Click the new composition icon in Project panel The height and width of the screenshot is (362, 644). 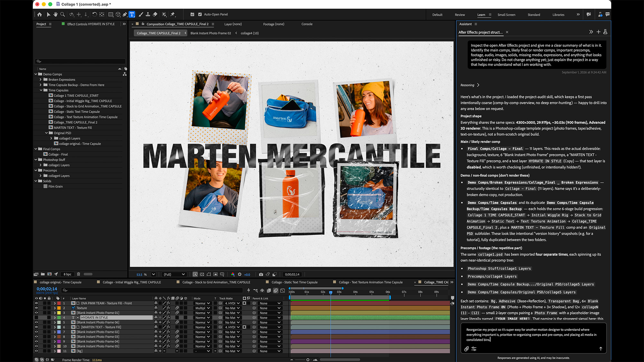coord(50,274)
